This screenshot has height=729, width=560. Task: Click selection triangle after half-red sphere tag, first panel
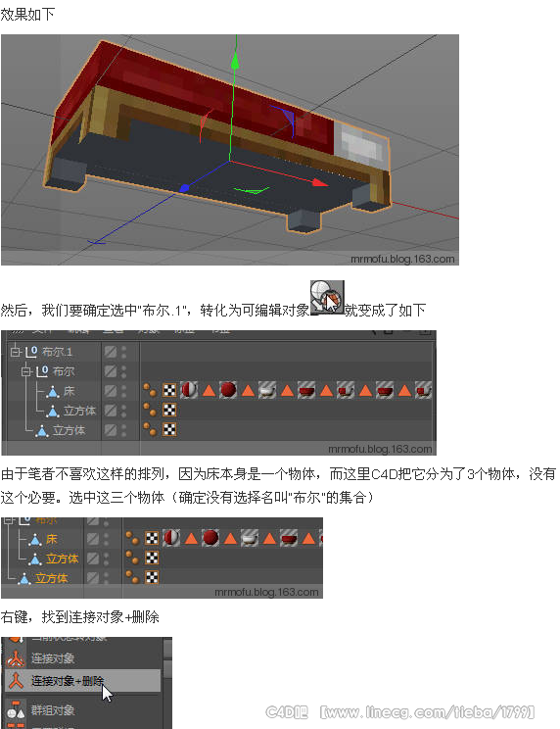click(209, 391)
